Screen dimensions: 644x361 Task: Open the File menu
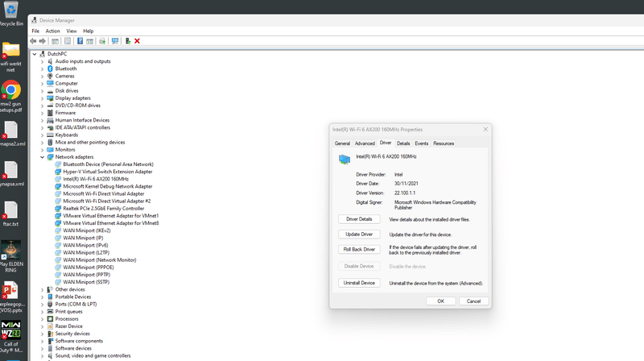click(35, 31)
